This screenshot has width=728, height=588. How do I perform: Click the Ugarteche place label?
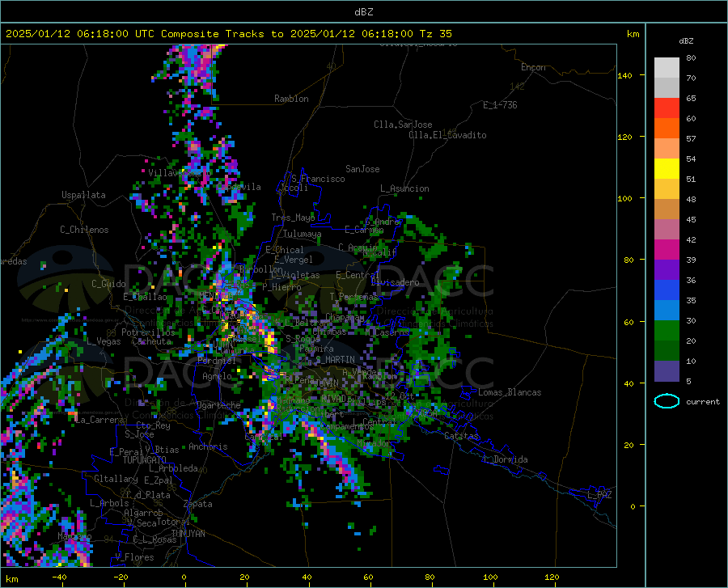click(218, 405)
